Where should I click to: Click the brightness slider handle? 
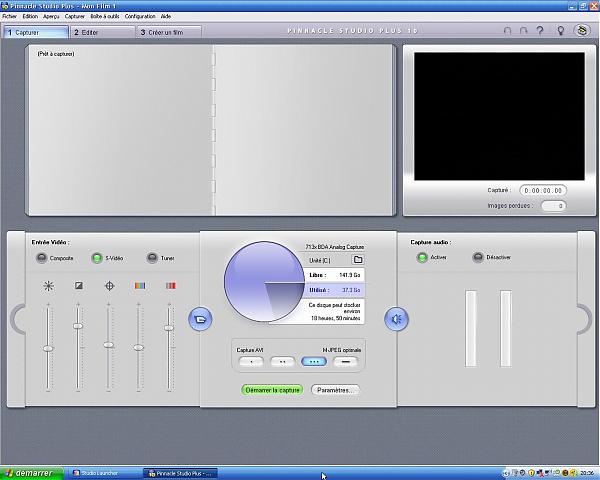(x=48, y=348)
